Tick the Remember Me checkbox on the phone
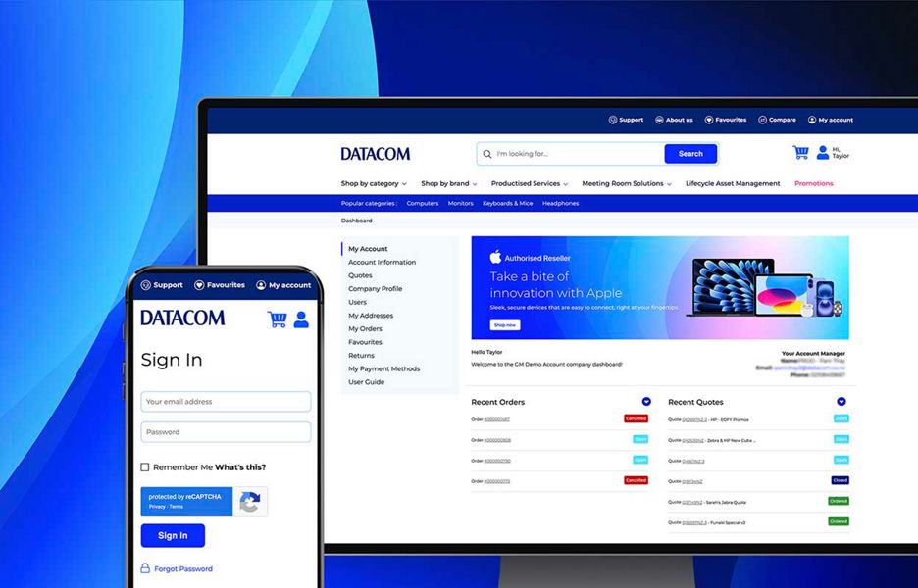This screenshot has width=918, height=588. pyautogui.click(x=144, y=466)
